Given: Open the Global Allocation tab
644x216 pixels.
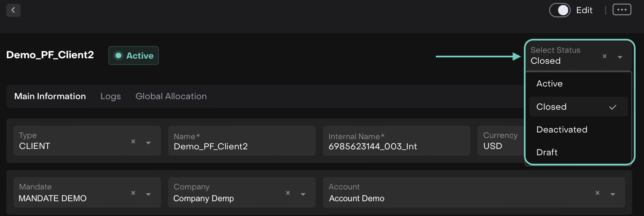Looking at the screenshot, I should point(171,96).
